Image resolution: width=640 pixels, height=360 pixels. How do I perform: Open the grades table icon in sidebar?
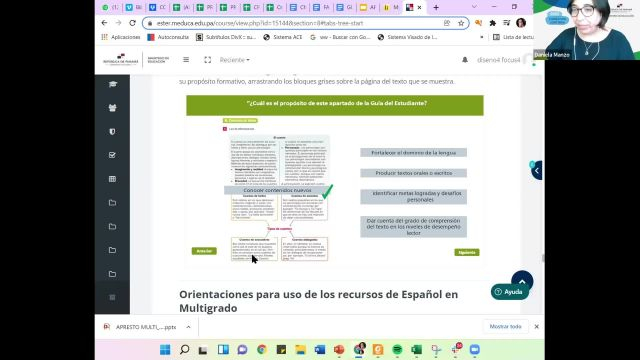(x=112, y=179)
